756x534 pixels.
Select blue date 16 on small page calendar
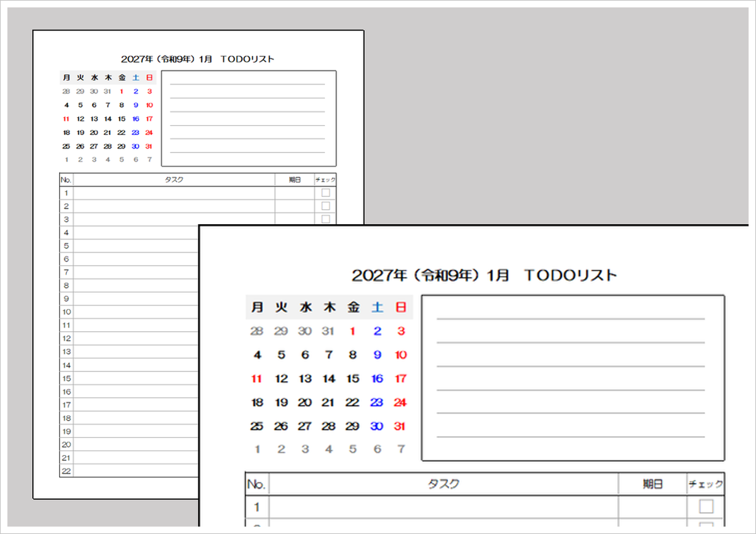[135, 119]
